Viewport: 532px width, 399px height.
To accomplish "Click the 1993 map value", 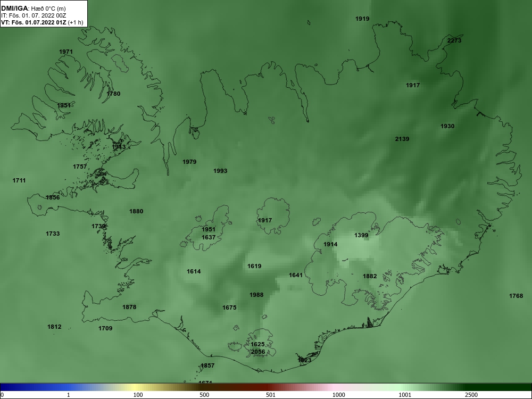I will pyautogui.click(x=220, y=171).
